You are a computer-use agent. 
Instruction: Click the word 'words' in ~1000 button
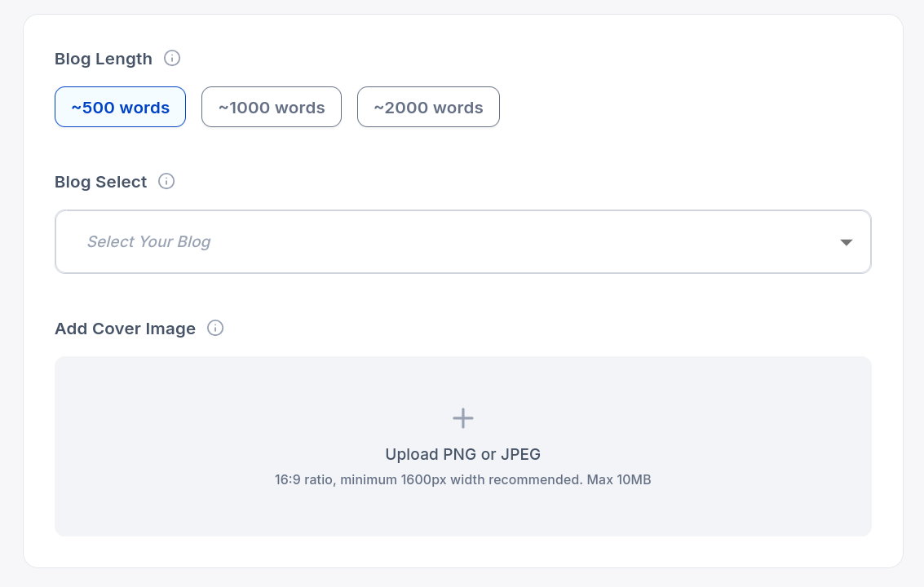(x=299, y=108)
